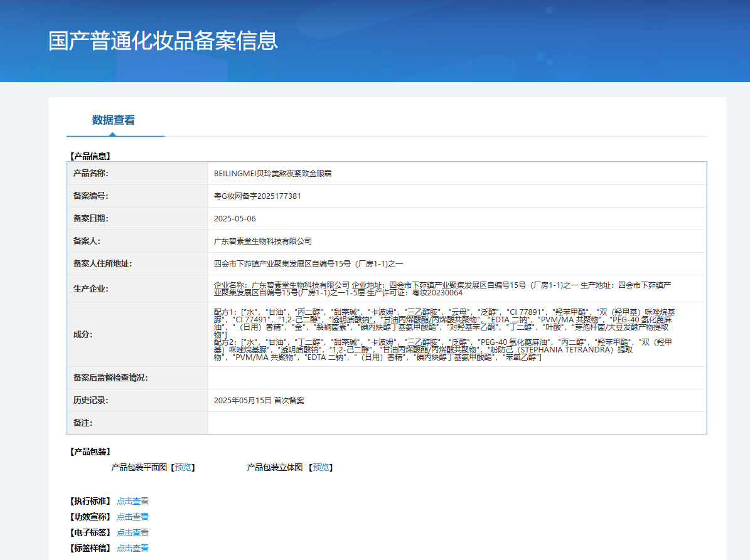Click the 历史记录 row label
750x560 pixels.
(91, 401)
